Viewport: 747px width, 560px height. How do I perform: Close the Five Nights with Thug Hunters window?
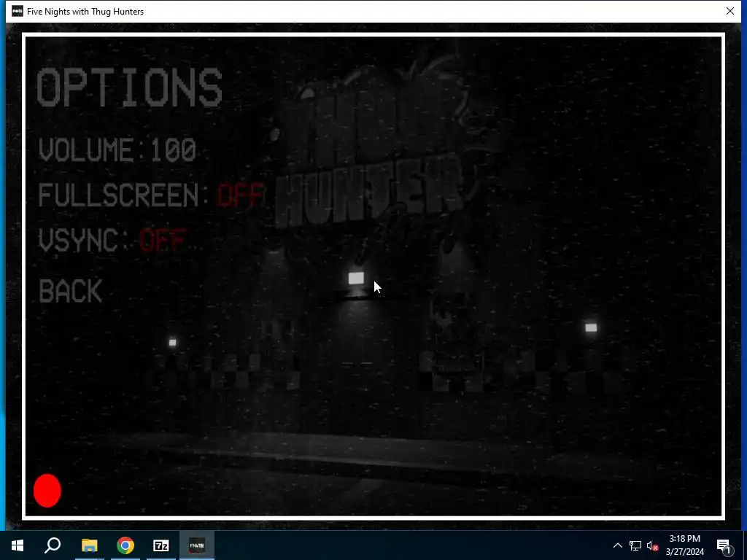click(x=729, y=11)
